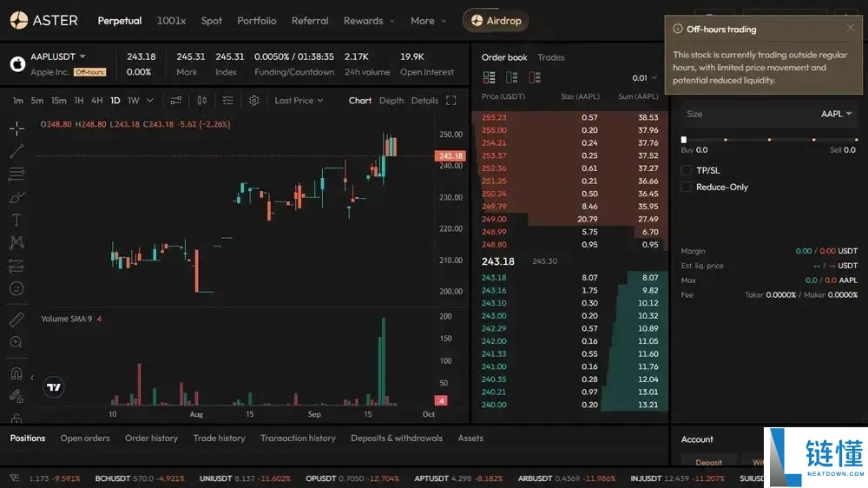868x488 pixels.
Task: Switch to the Details view
Action: pyautogui.click(x=424, y=100)
